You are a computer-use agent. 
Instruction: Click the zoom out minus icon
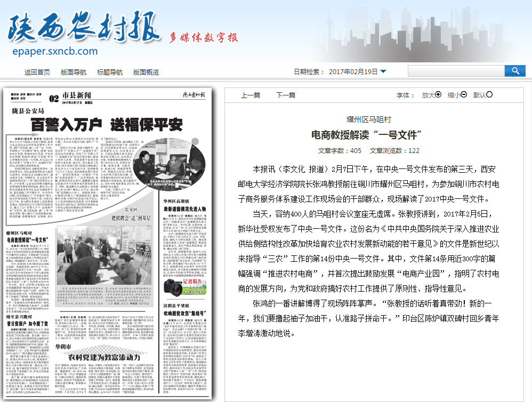coord(464,95)
